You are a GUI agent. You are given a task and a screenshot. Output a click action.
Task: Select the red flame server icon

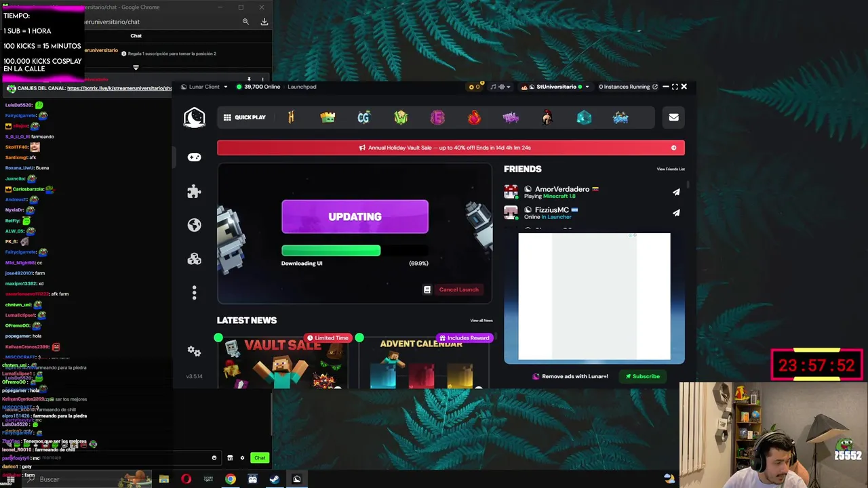(x=474, y=117)
